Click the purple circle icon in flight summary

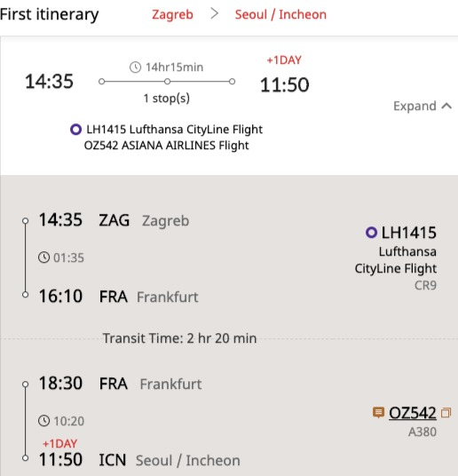(75, 130)
